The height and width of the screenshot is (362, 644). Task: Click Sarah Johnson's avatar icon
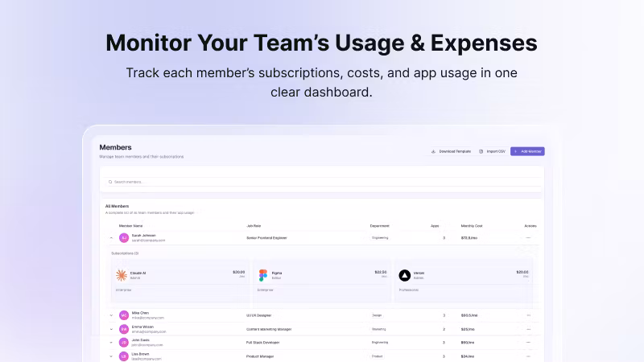click(124, 238)
